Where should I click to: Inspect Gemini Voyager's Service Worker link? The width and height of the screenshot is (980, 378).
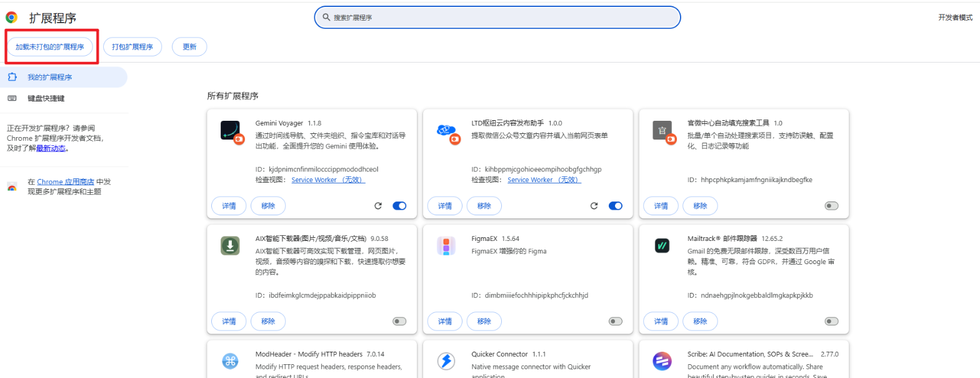pos(328,180)
